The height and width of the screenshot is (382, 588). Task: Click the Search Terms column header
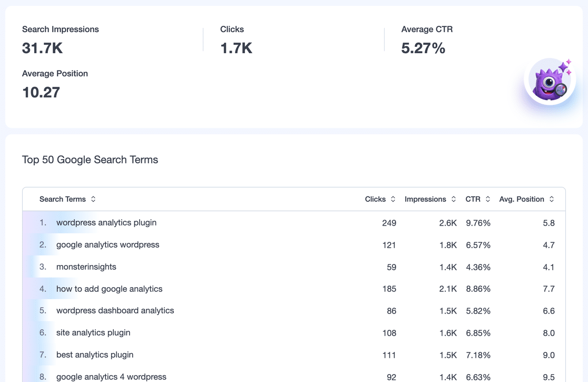pos(63,199)
